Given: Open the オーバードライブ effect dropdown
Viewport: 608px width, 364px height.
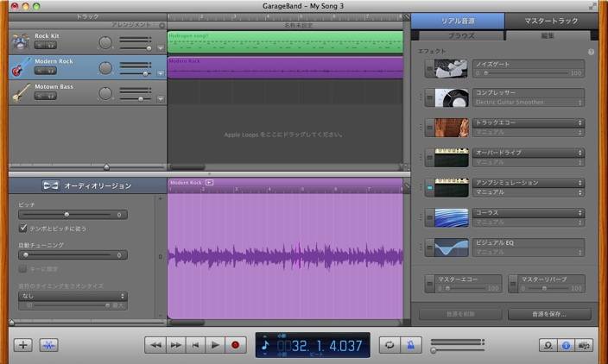Looking at the screenshot, I should [529, 153].
